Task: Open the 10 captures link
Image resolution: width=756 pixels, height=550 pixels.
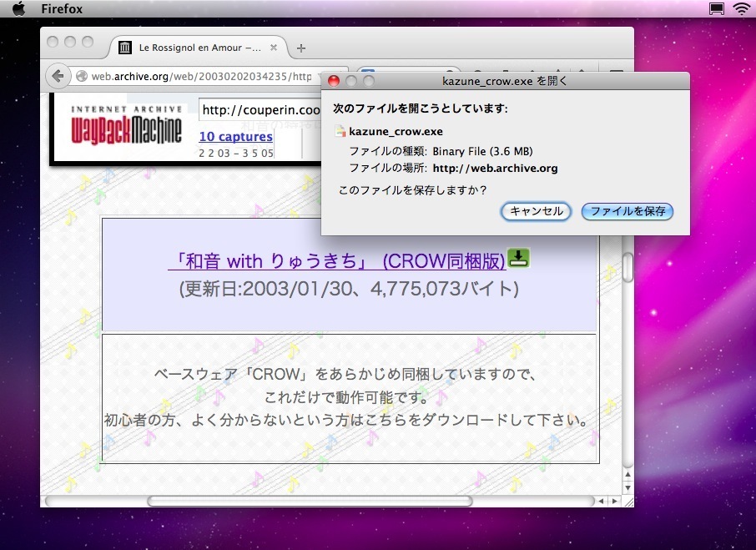Action: tap(235, 137)
